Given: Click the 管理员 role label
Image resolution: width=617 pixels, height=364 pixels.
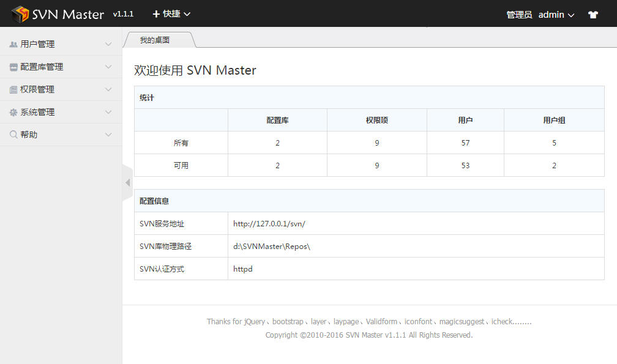Looking at the screenshot, I should tap(519, 15).
